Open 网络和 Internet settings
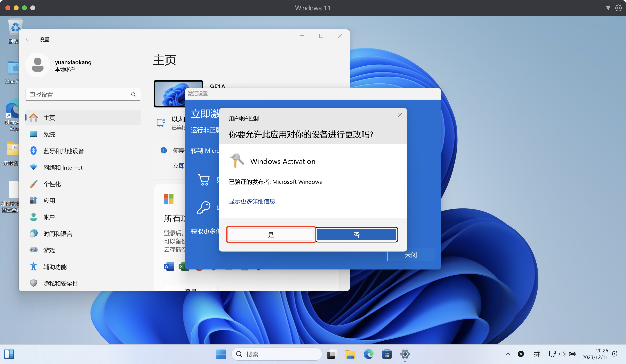 (x=83, y=168)
